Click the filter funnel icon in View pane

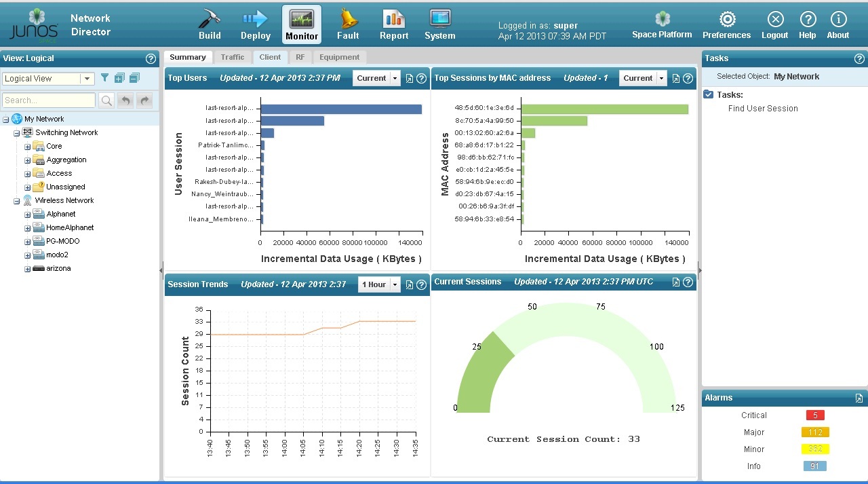[x=104, y=78]
